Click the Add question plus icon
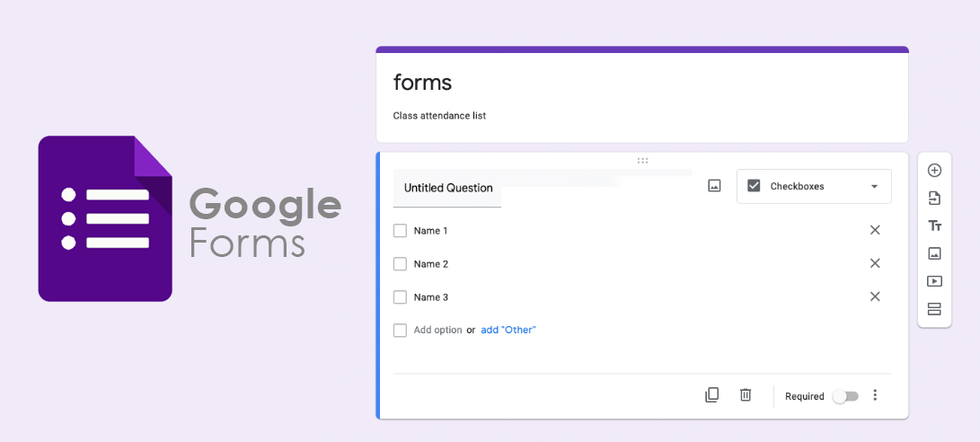 (x=934, y=171)
